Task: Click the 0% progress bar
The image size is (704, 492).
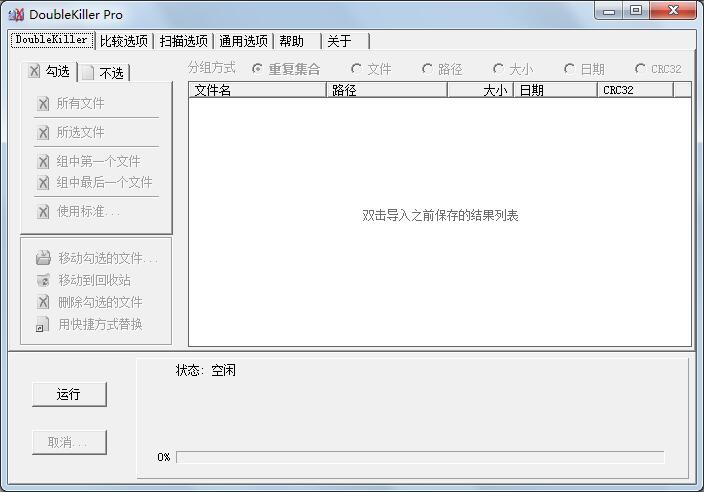Action: [420, 457]
